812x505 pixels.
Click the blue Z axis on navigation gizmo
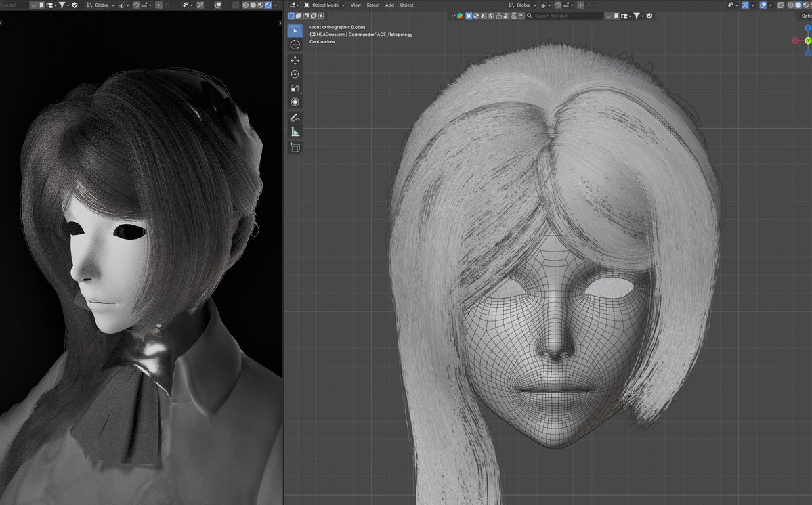[x=809, y=28]
